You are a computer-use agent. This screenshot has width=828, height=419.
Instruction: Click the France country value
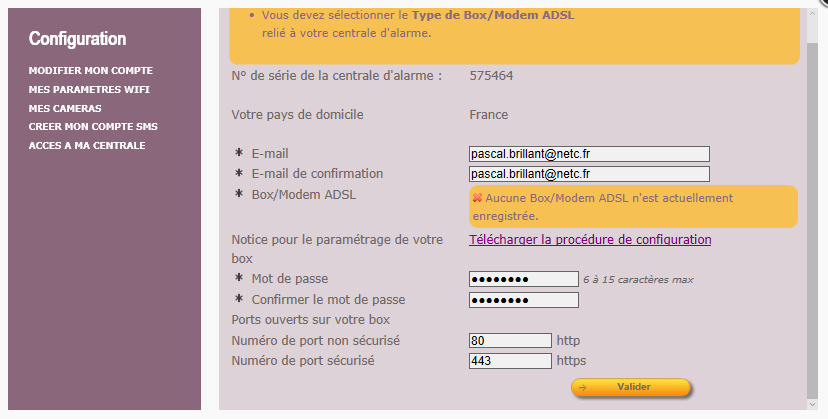click(489, 115)
